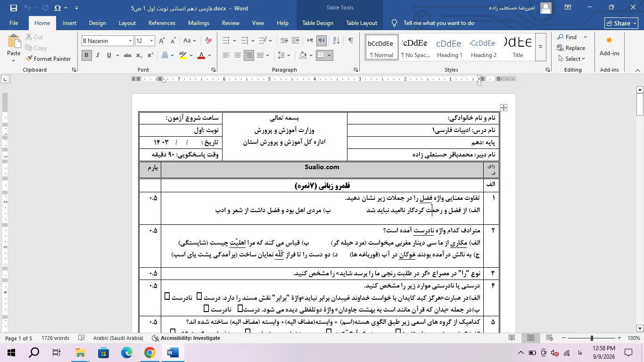Apply the Normal style
Screen dimensions: 644x362
pyautogui.click(x=381, y=47)
